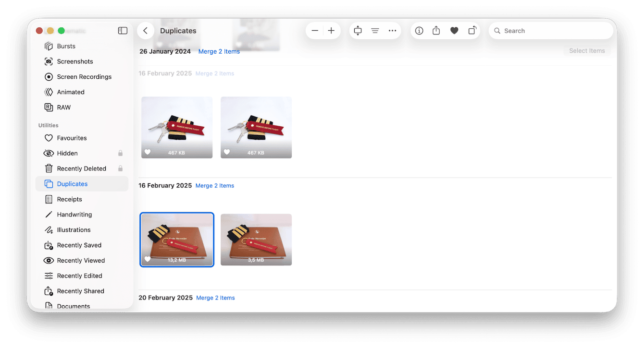Open the Animated album
This screenshot has height=348, width=644.
tap(71, 92)
